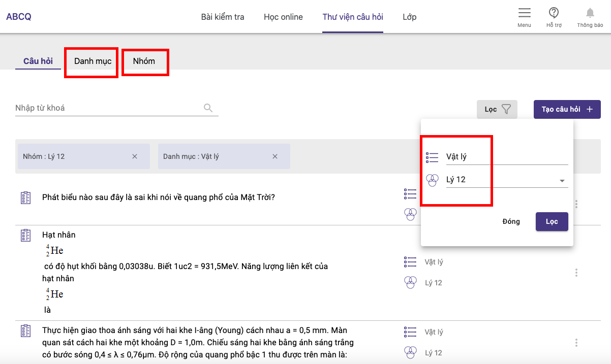Click the Tạo câu hỏi button
The image size is (611, 364).
[x=567, y=109]
